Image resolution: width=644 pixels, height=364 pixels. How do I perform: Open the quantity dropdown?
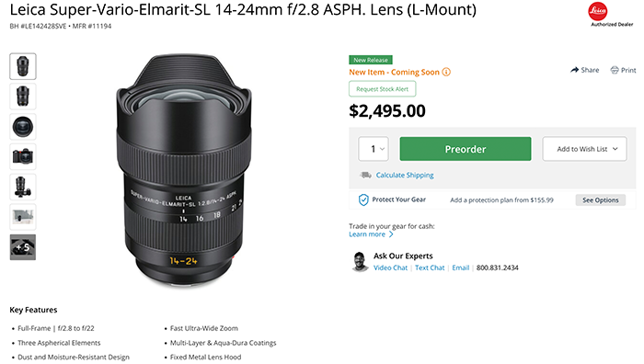374,149
